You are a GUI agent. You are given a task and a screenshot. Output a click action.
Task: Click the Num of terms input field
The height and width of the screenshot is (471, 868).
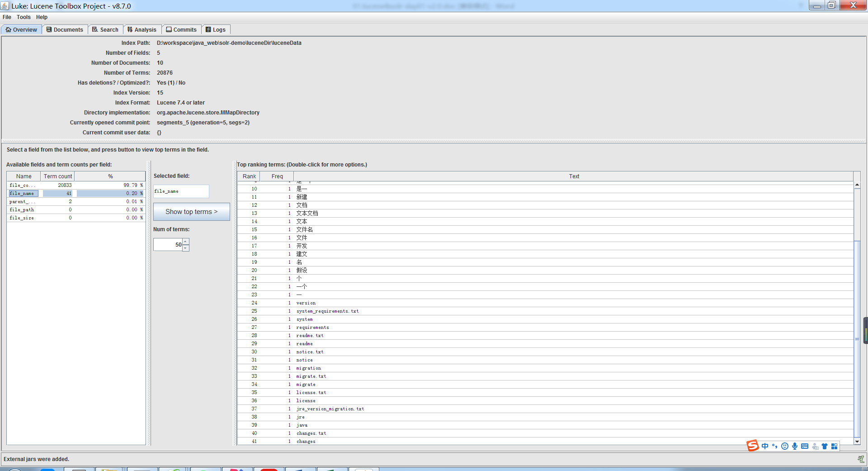[x=168, y=245]
